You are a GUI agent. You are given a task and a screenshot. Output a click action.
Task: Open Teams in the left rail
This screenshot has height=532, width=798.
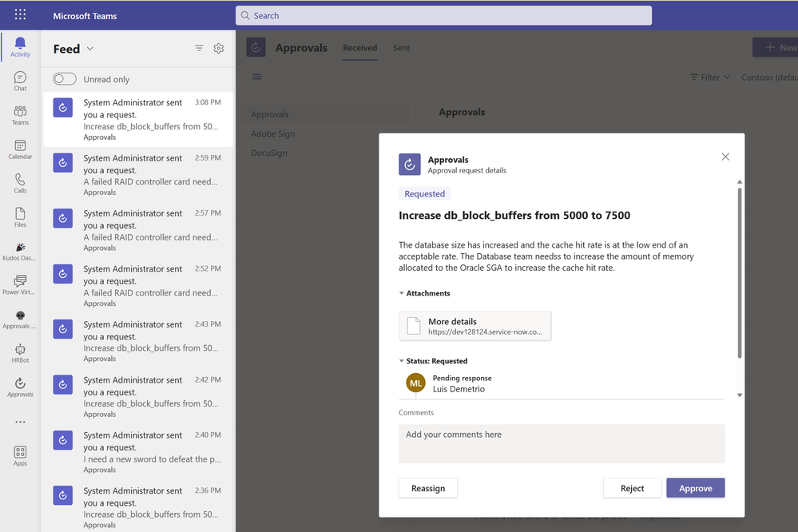(x=20, y=115)
